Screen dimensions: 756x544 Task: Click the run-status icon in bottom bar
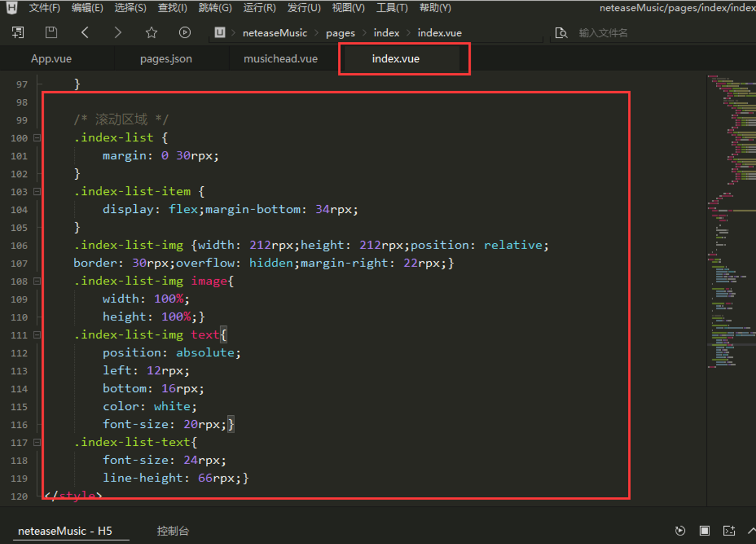click(x=680, y=530)
